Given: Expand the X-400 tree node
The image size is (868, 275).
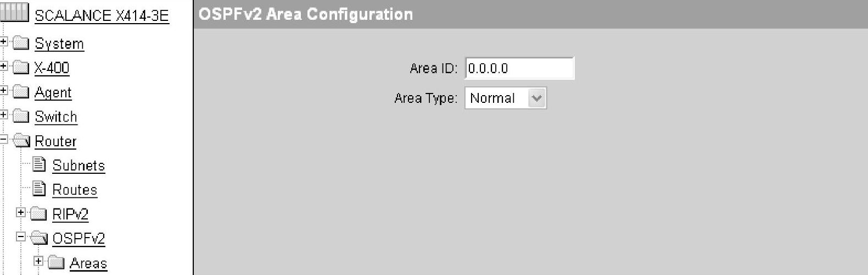Looking at the screenshot, I should tap(4, 66).
